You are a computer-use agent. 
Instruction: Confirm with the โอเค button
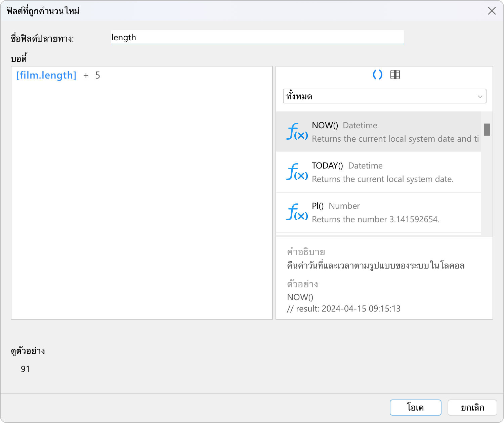[x=415, y=408]
